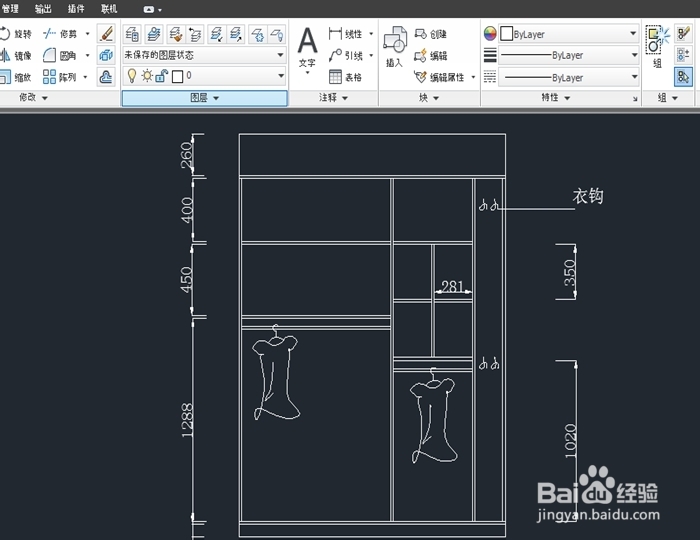Toggle layer 0 on/off lightbulb
700x540 pixels.
pyautogui.click(x=132, y=76)
